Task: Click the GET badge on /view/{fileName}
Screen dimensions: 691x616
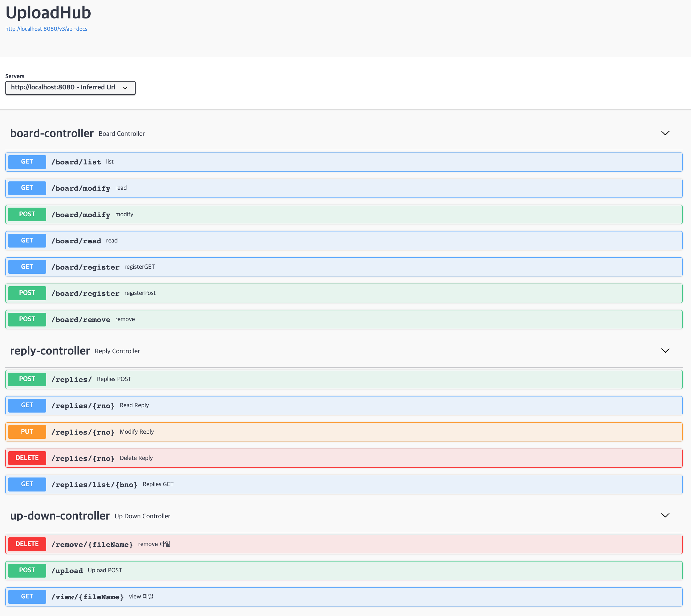Action: click(27, 596)
